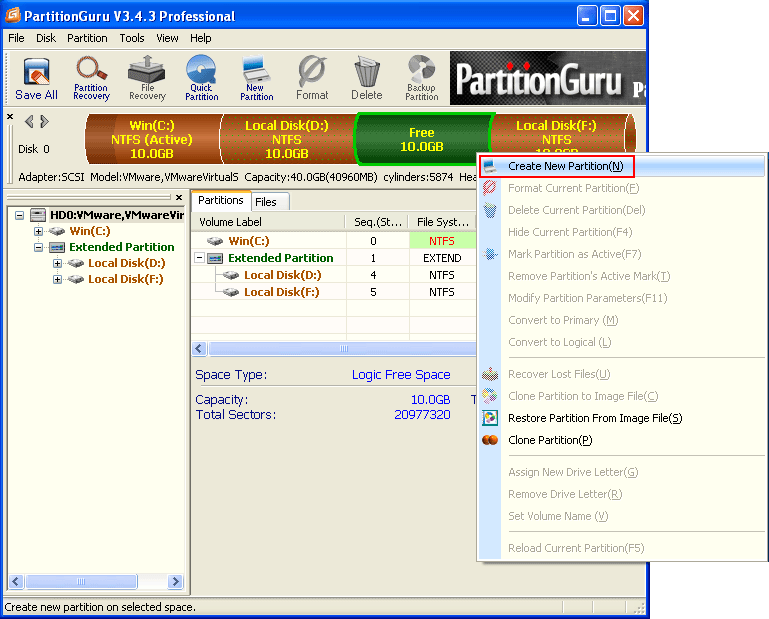The image size is (769, 619).
Task: Click Volume Label column header
Action: [x=268, y=222]
